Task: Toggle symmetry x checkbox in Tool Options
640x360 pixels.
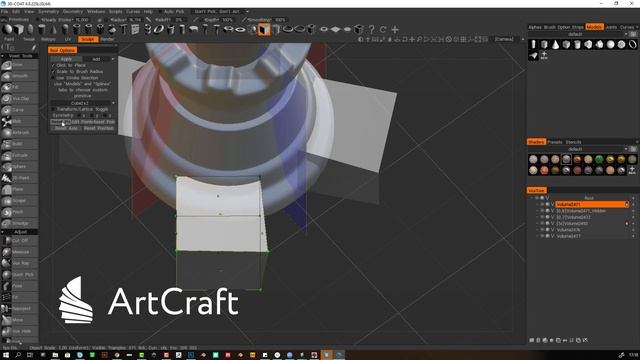Action: pyautogui.click(x=79, y=116)
